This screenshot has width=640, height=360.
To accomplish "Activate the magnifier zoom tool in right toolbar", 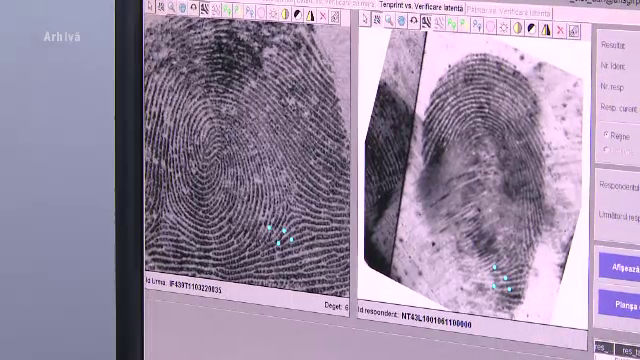I will click(389, 20).
